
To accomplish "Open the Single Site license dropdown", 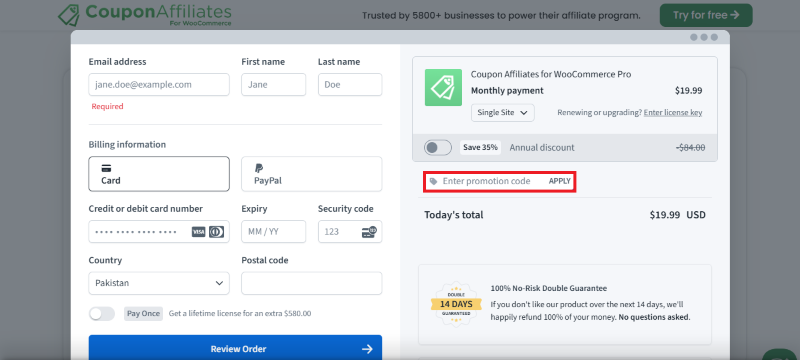I will tap(503, 113).
